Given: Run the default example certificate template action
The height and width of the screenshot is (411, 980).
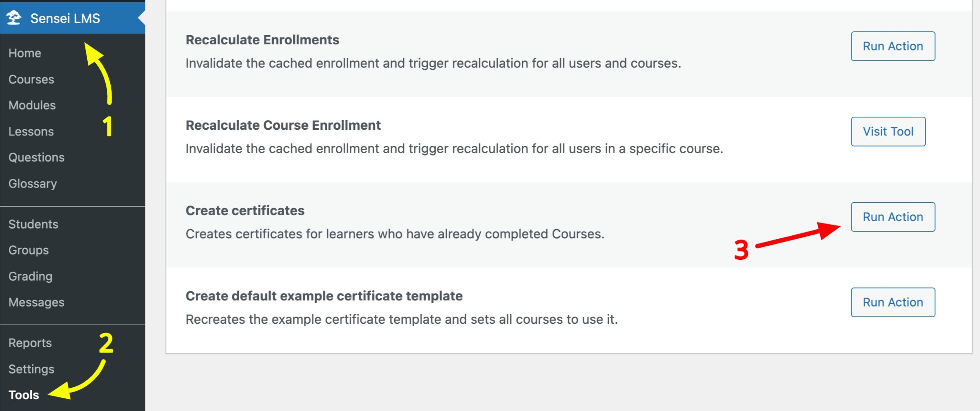Looking at the screenshot, I should click(x=893, y=302).
